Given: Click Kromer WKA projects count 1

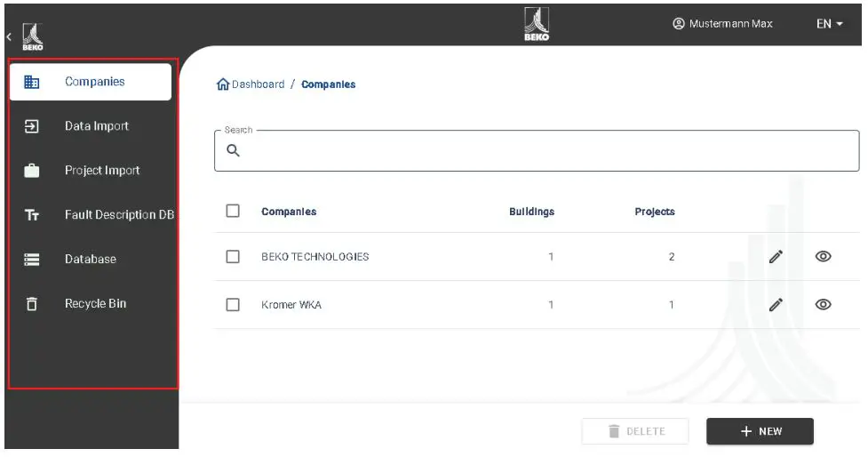Looking at the screenshot, I should click(672, 305).
